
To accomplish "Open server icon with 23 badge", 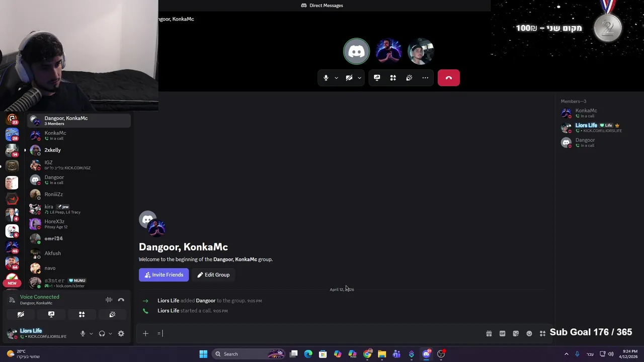I will (x=12, y=120).
